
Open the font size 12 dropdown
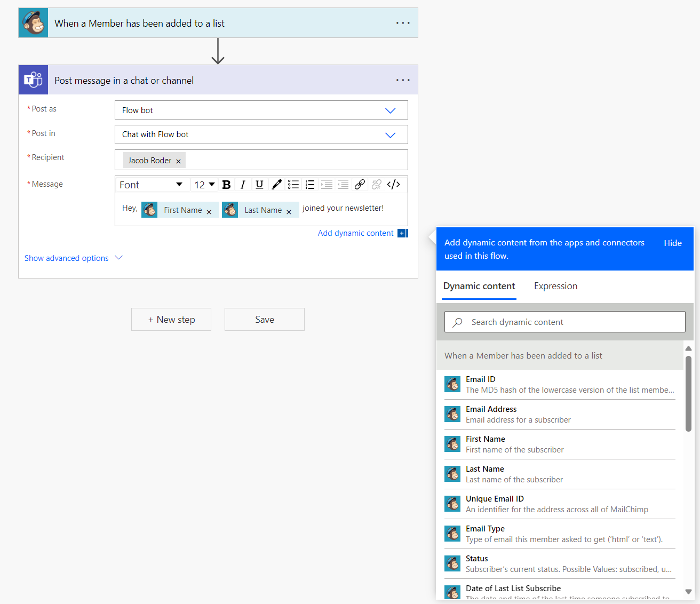tap(204, 185)
